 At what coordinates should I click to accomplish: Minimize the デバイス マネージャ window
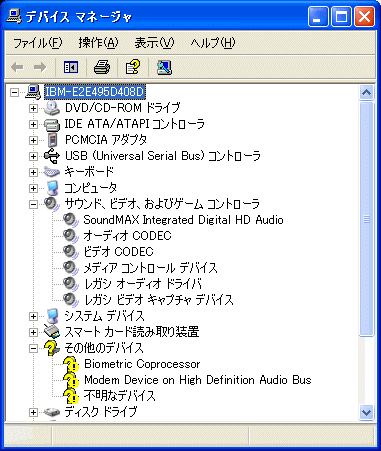[x=318, y=17]
